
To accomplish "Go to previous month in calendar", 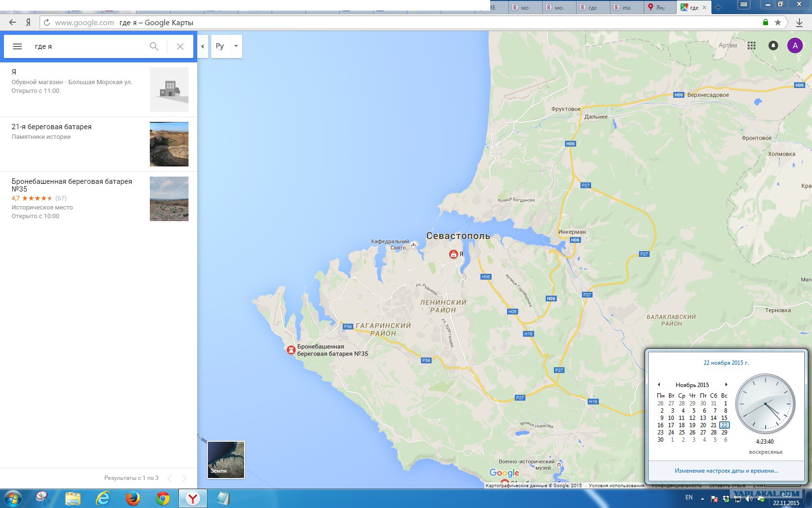I will point(659,385).
